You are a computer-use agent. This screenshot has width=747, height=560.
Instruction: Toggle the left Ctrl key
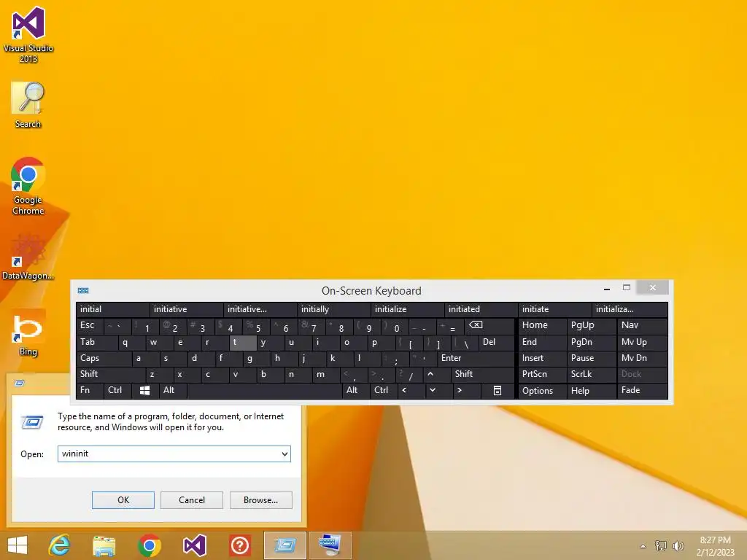tap(117, 391)
